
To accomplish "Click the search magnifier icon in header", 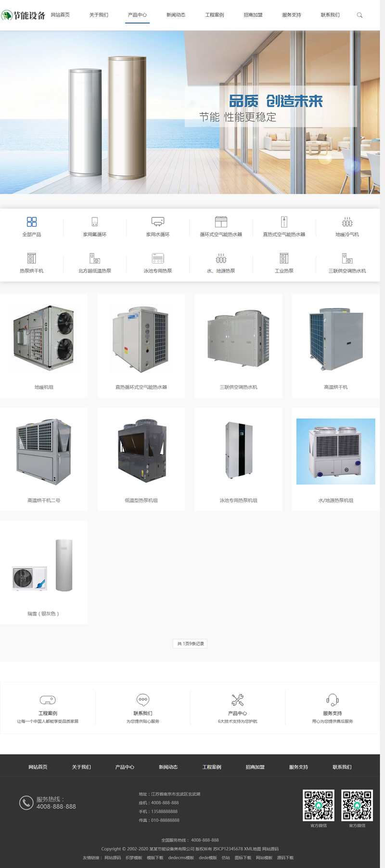I will point(359,15).
